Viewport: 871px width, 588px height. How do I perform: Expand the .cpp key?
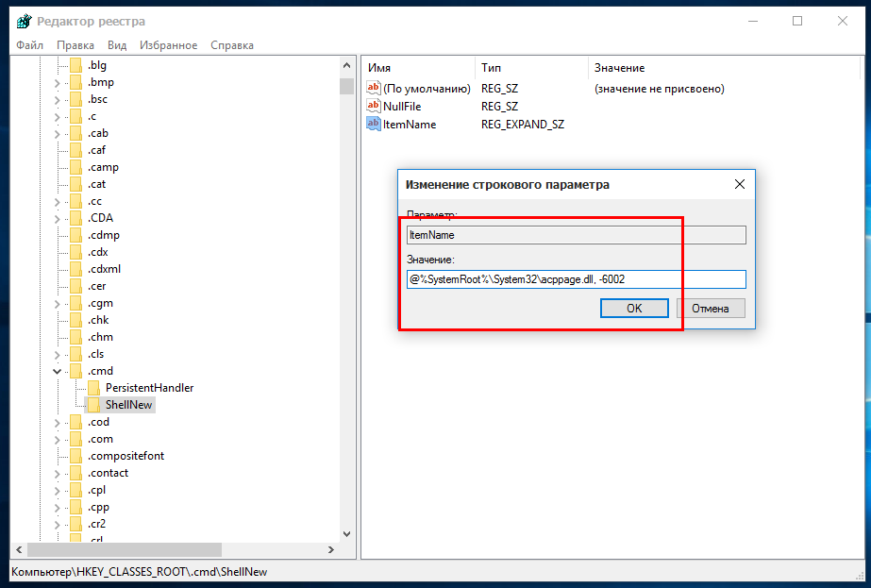click(x=57, y=508)
